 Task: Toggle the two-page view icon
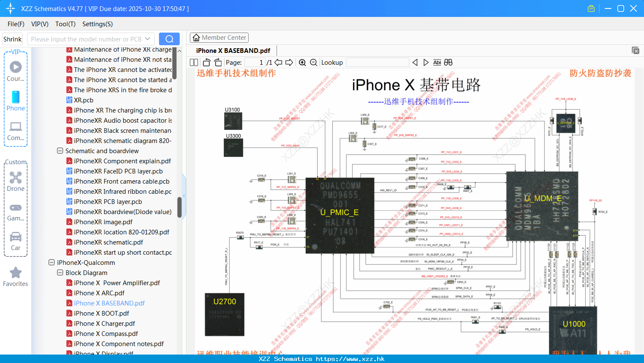point(194,62)
